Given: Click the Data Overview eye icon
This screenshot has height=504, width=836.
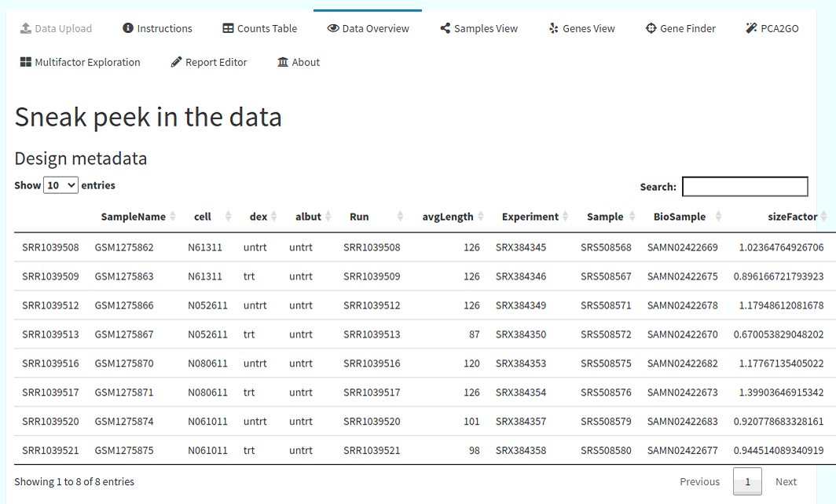Looking at the screenshot, I should 333,28.
